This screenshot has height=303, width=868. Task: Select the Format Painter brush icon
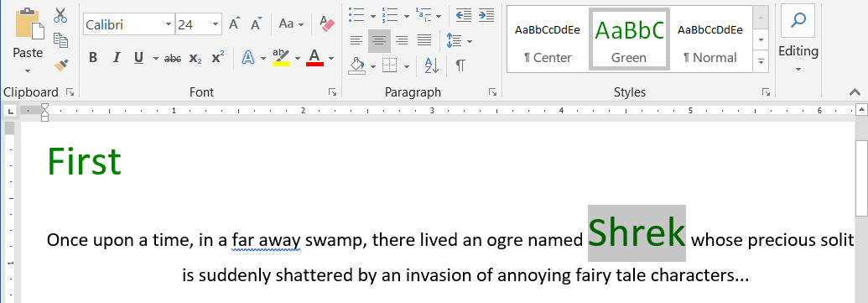click(61, 65)
